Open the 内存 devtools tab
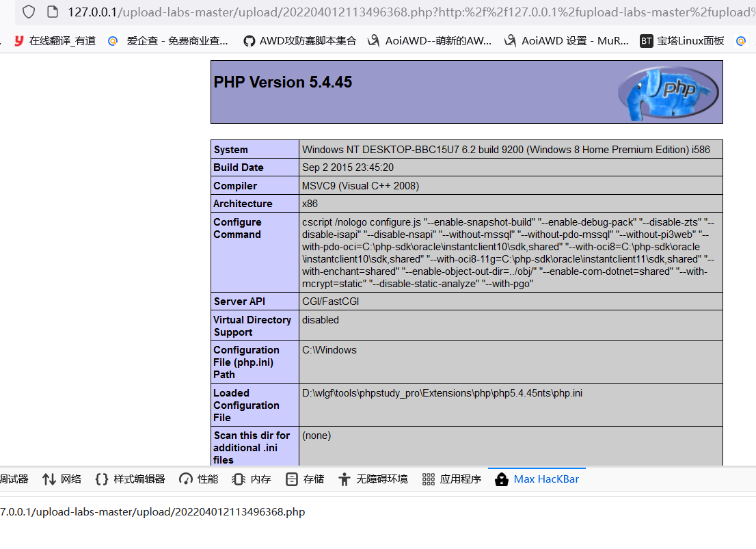Viewport: 756px width, 549px height. point(251,479)
